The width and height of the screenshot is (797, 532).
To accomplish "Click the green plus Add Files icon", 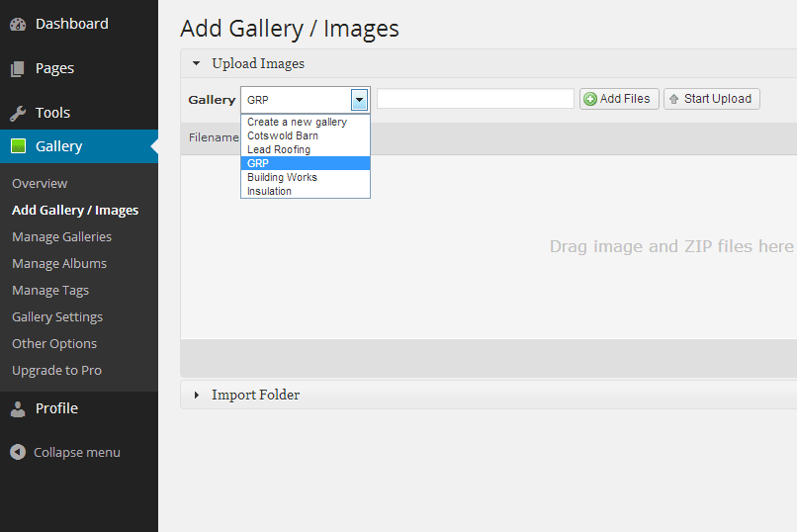I will [590, 99].
